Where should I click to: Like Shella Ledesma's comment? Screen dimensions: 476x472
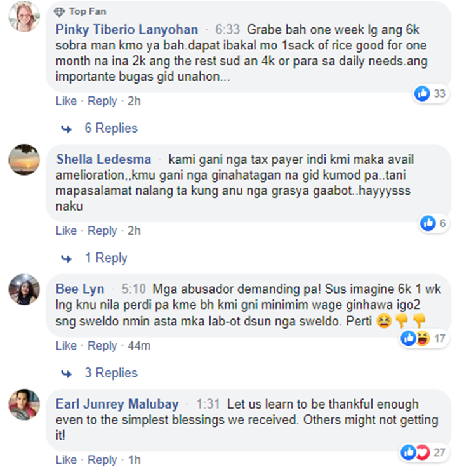66,231
